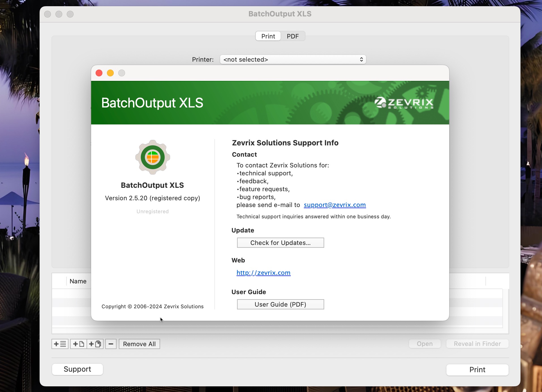Open the Printer dropdown showing not selected
542x392 pixels.
pos(293,59)
